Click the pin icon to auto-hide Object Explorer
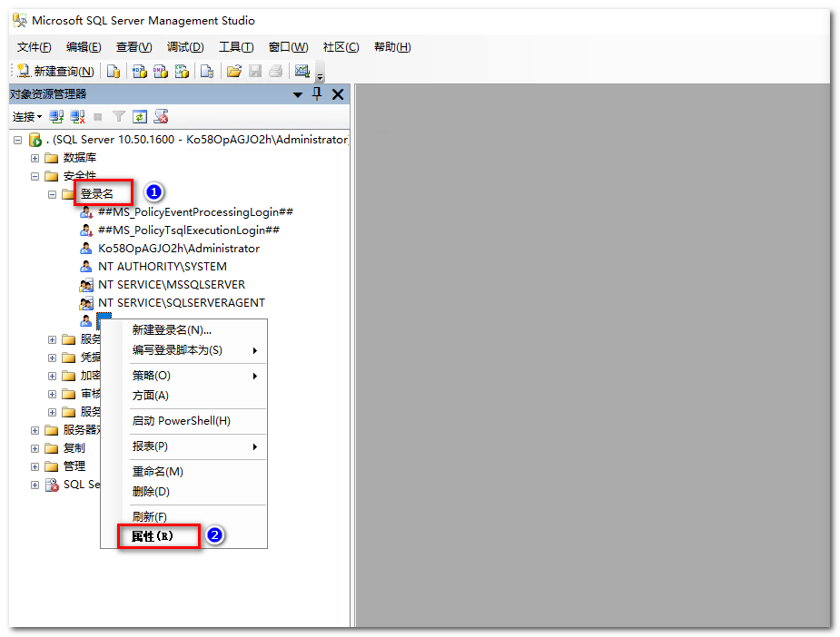840x637 pixels. point(317,94)
